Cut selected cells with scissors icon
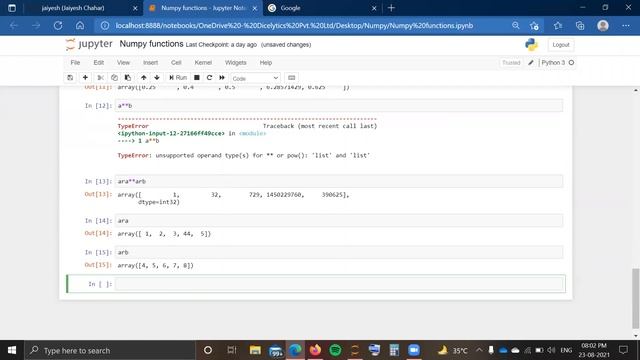 [100, 78]
